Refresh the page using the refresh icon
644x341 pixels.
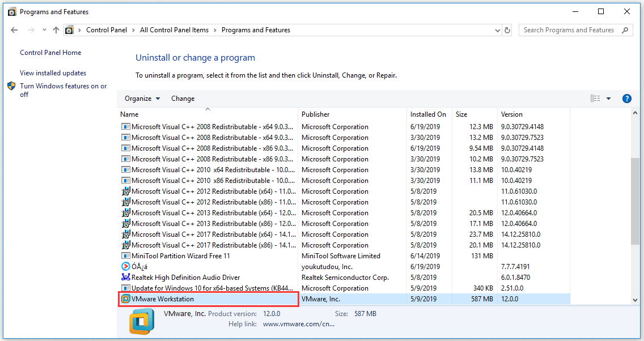pyautogui.click(x=507, y=30)
